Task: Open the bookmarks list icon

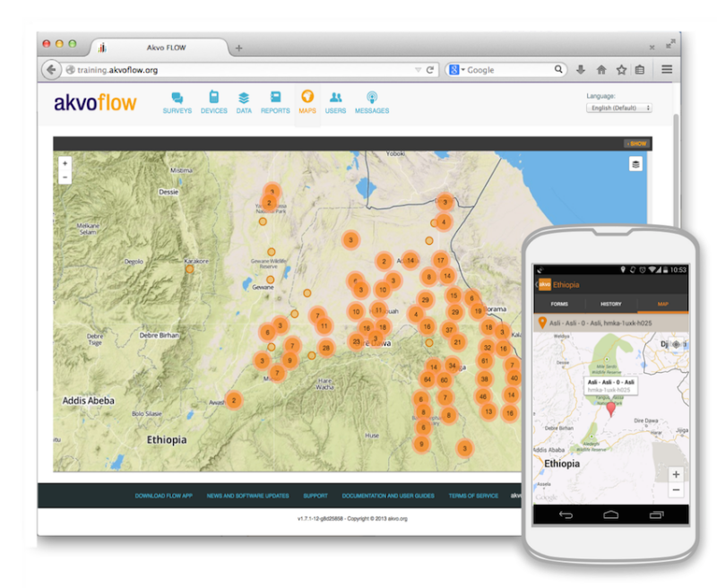Action: 640,70
